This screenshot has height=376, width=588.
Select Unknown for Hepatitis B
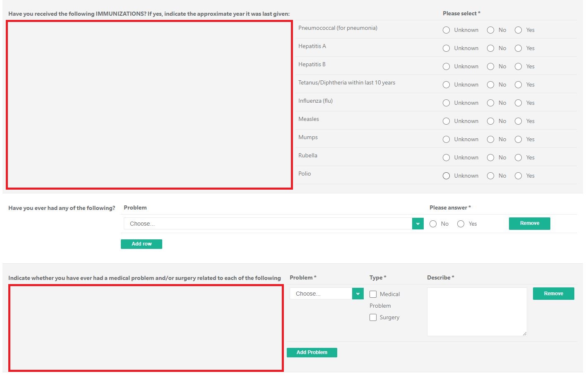(446, 66)
